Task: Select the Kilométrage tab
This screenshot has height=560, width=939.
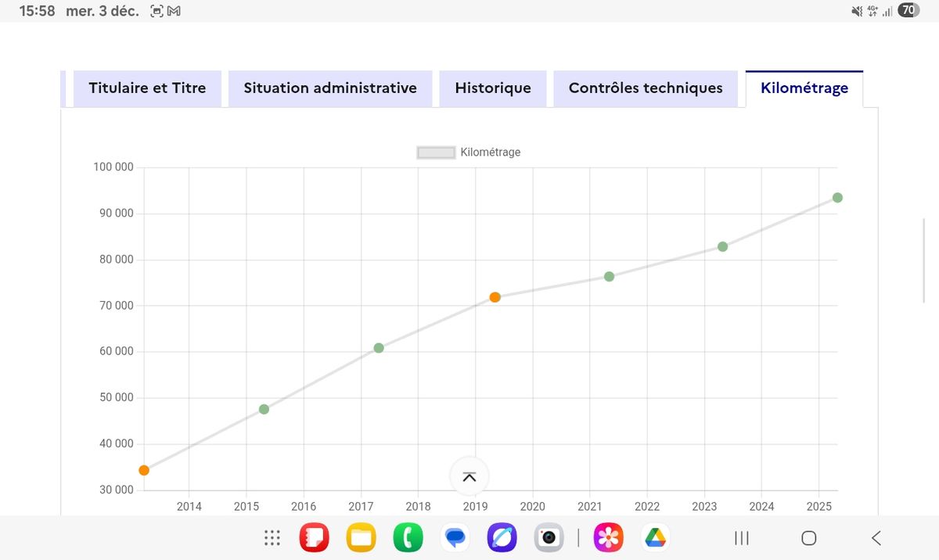Action: pos(804,88)
